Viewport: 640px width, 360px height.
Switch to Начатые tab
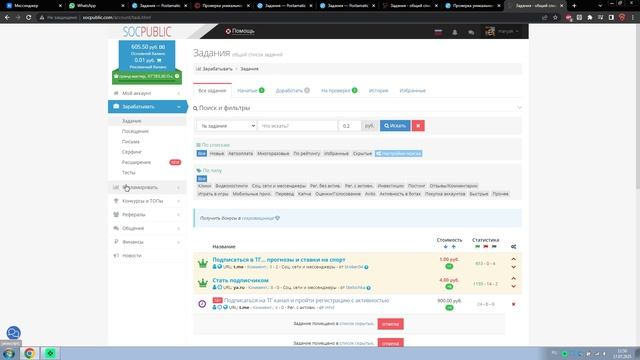(251, 91)
